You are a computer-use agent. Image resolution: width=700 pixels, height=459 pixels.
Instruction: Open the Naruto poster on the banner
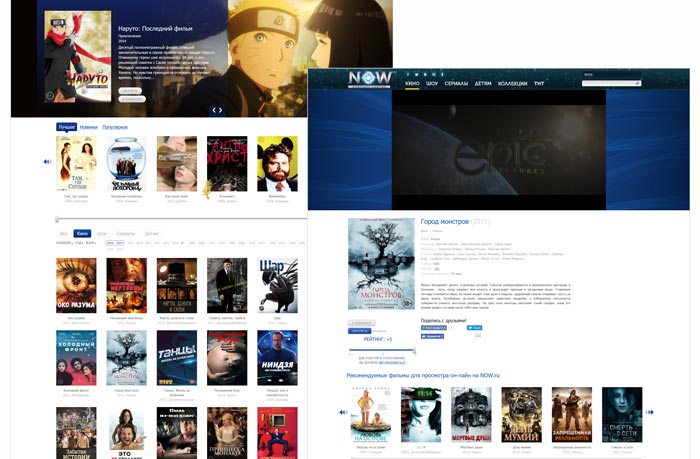click(x=78, y=57)
